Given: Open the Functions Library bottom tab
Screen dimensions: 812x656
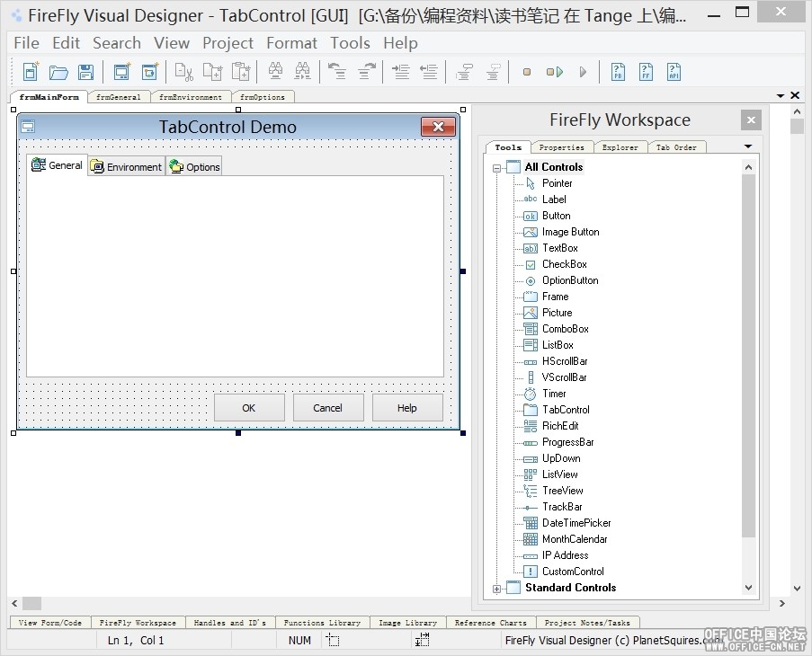Looking at the screenshot, I should tap(322, 623).
